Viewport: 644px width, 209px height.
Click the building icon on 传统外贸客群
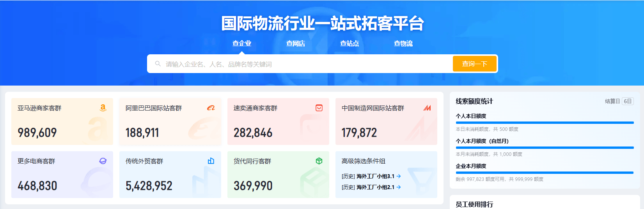click(211, 161)
